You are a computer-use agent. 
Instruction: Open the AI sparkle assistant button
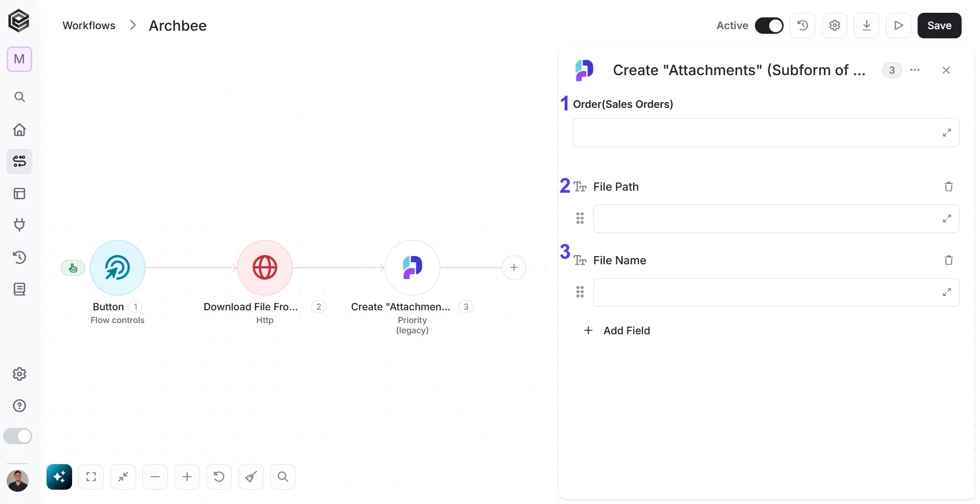point(59,477)
